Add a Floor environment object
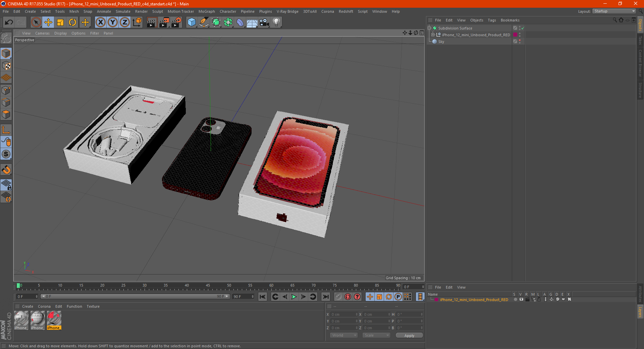The image size is (644, 349). tap(252, 22)
